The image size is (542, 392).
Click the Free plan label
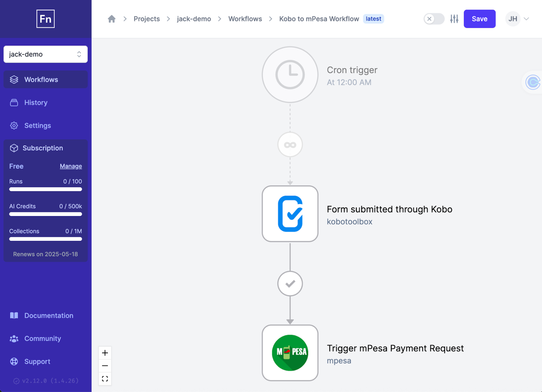16,166
